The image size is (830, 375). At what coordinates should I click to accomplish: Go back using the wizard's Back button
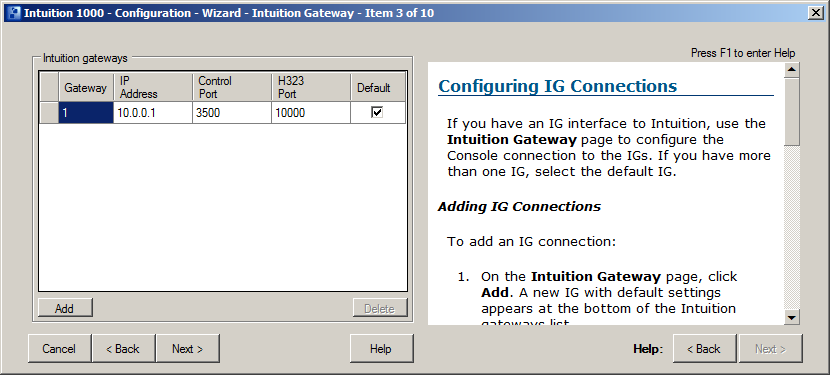pos(123,349)
